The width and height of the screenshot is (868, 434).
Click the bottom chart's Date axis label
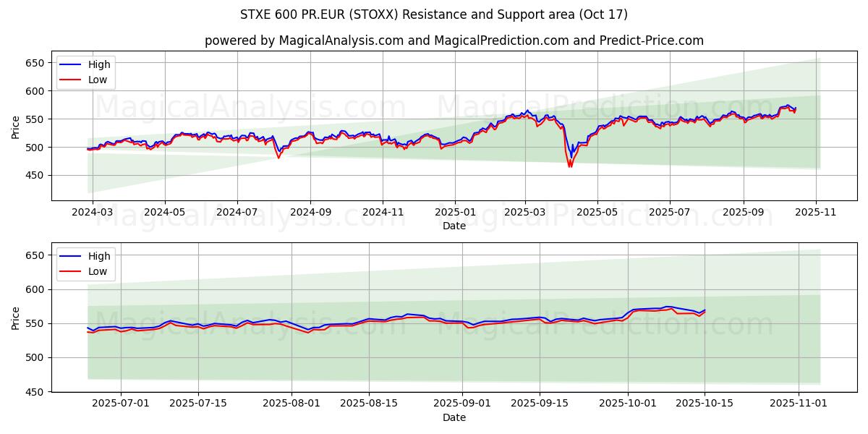pyautogui.click(x=454, y=417)
